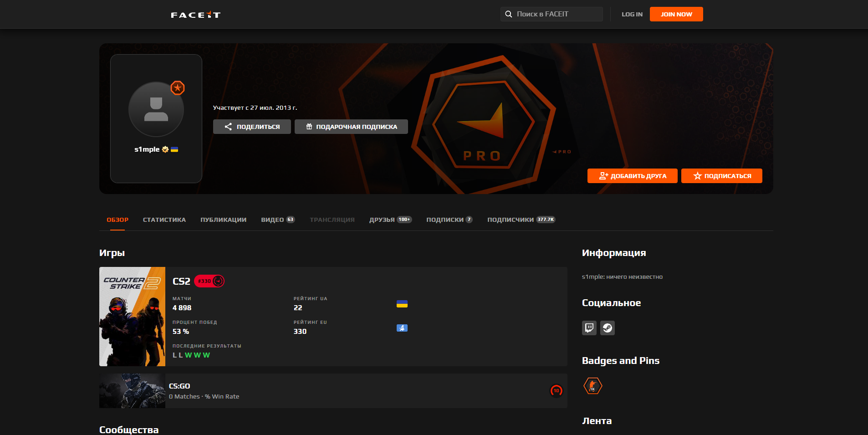
Task: Click the Ukraine flag in UA rating row
Action: [402, 304]
